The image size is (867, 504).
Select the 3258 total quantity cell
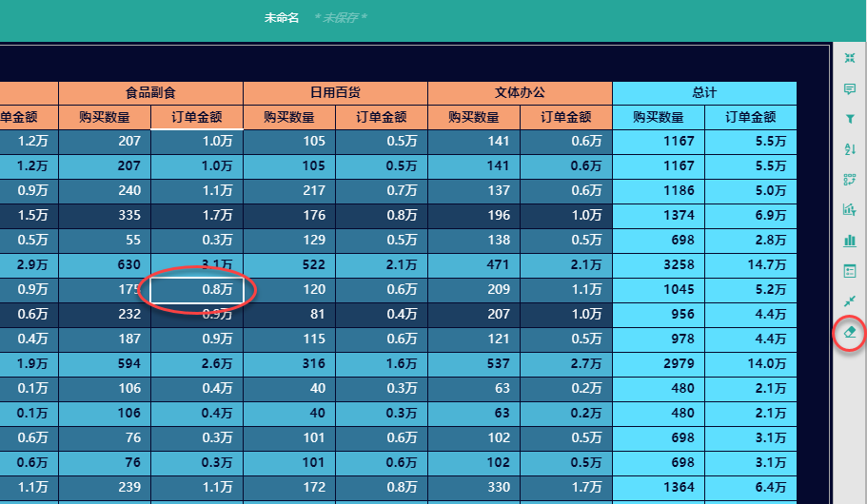coord(659,264)
